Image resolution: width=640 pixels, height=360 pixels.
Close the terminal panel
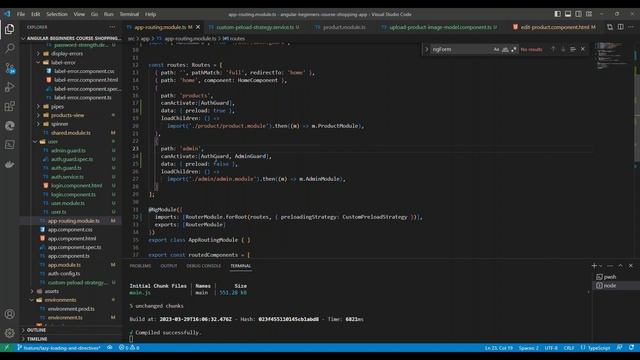[x=631, y=266]
